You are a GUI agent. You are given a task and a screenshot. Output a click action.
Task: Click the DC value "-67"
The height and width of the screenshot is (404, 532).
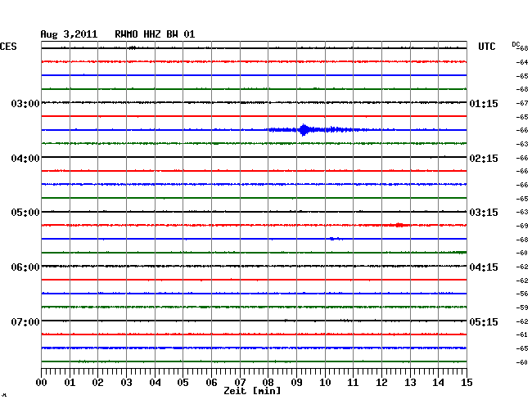(522, 103)
